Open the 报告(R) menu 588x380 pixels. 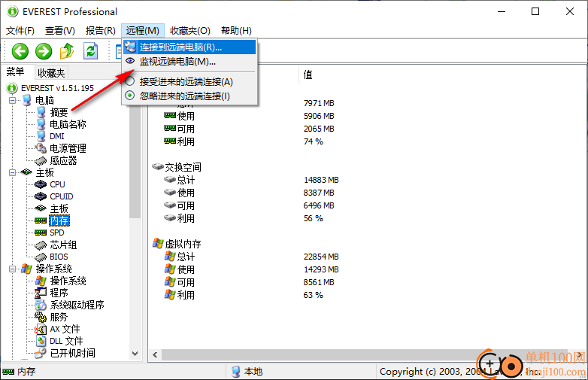[x=101, y=31]
